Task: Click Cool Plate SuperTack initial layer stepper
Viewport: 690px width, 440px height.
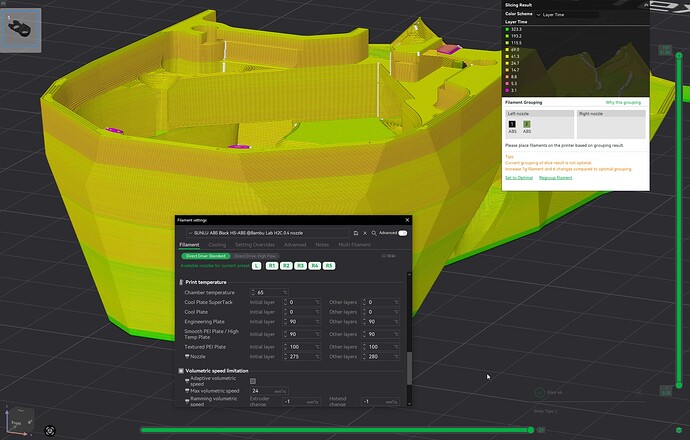Action: click(285, 302)
